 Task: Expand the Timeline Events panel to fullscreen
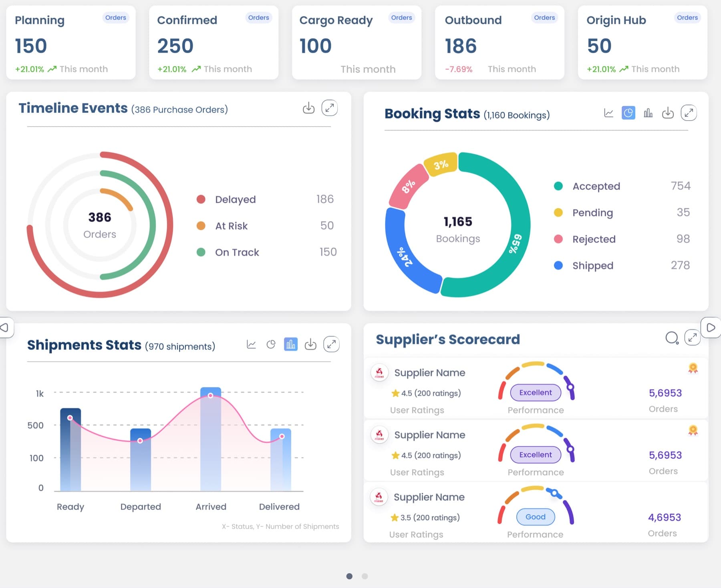[330, 108]
